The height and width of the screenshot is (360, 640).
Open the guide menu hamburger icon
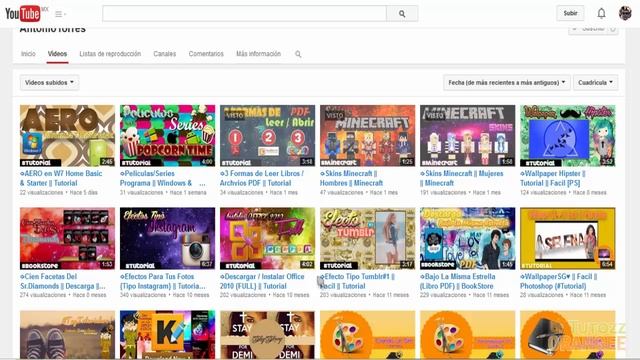click(60, 14)
